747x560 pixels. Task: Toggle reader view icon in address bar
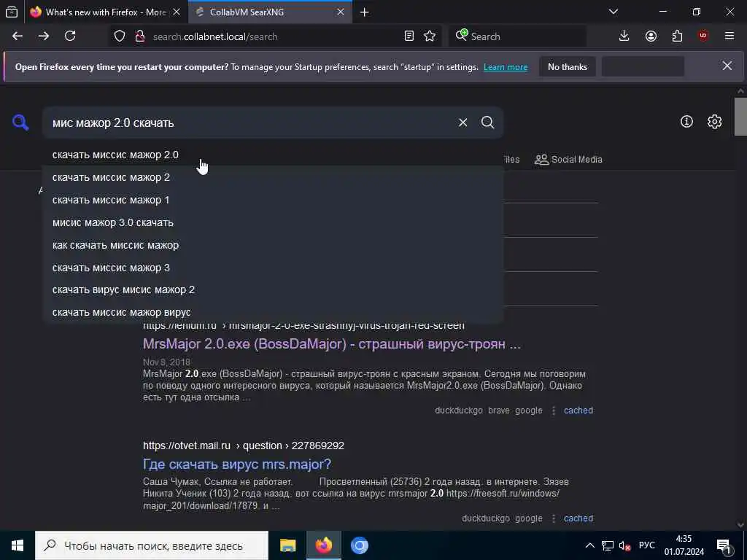pyautogui.click(x=409, y=36)
